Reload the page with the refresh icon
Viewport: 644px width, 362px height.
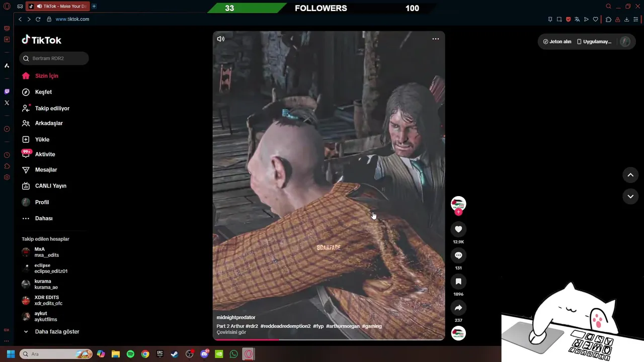38,19
